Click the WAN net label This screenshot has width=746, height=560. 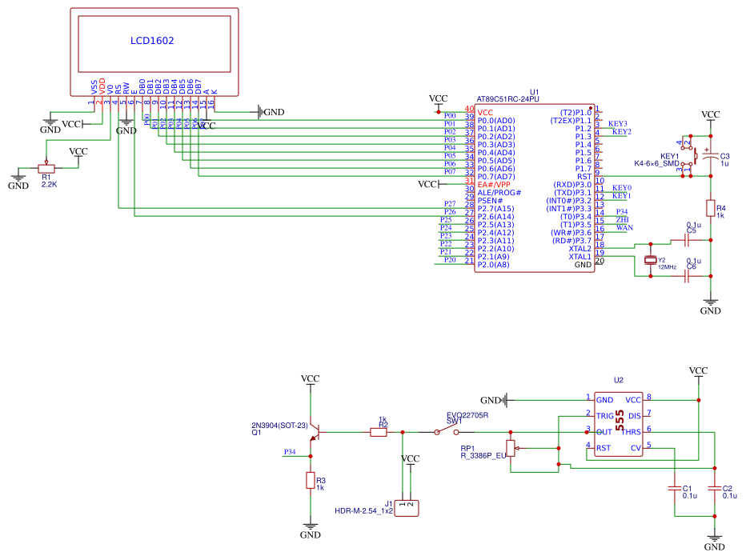click(624, 228)
